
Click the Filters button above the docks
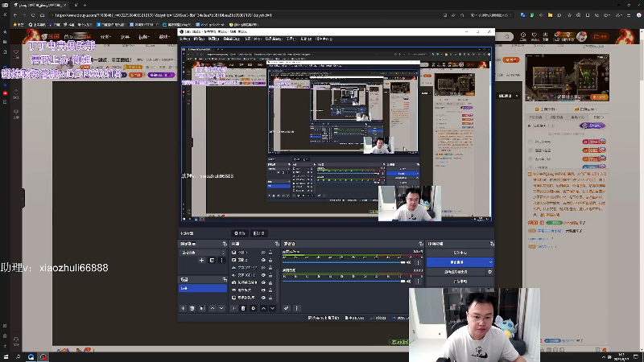coord(258,233)
